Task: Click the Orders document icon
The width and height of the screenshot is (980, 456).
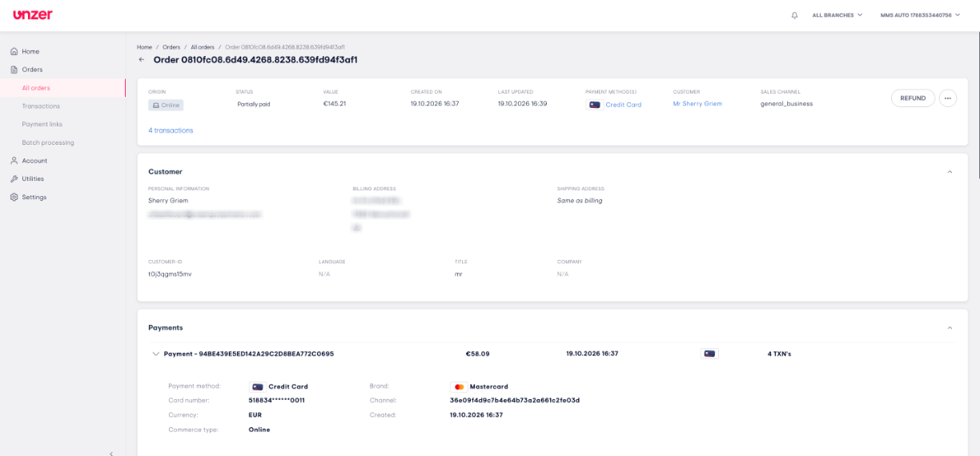Action: [14, 70]
